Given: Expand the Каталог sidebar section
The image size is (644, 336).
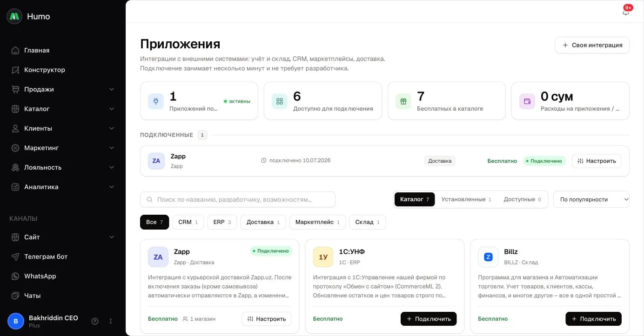Looking at the screenshot, I should [63, 109].
